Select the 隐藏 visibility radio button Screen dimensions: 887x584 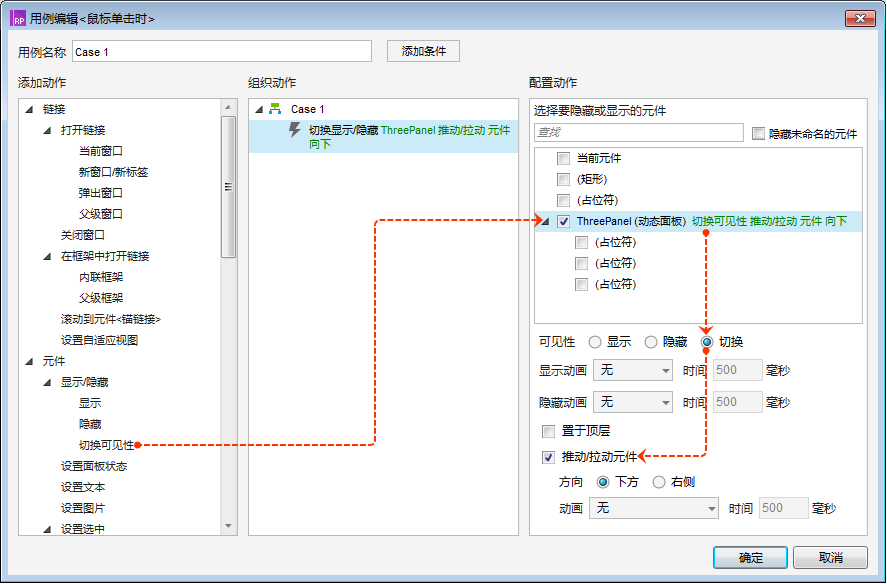point(651,342)
